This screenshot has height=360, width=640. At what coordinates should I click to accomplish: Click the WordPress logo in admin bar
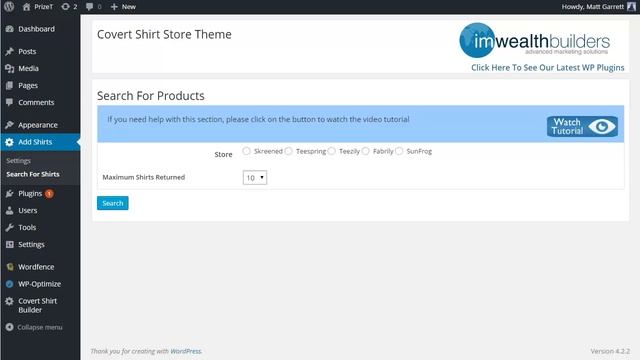coord(9,7)
